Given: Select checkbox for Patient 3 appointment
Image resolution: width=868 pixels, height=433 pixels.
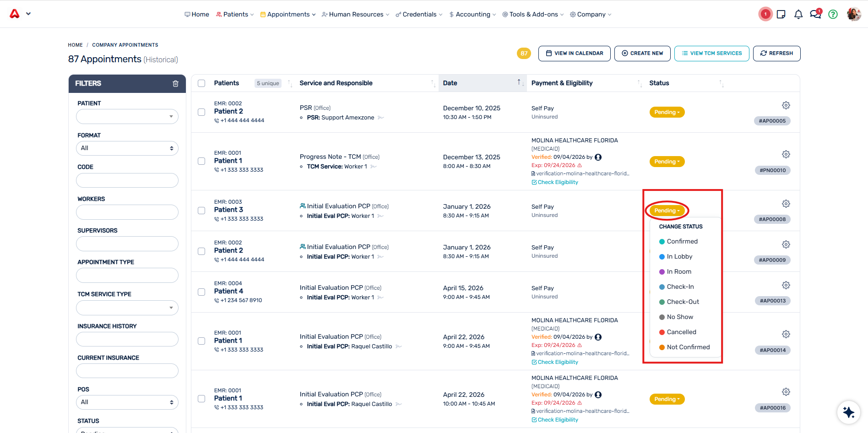Looking at the screenshot, I should tap(201, 211).
